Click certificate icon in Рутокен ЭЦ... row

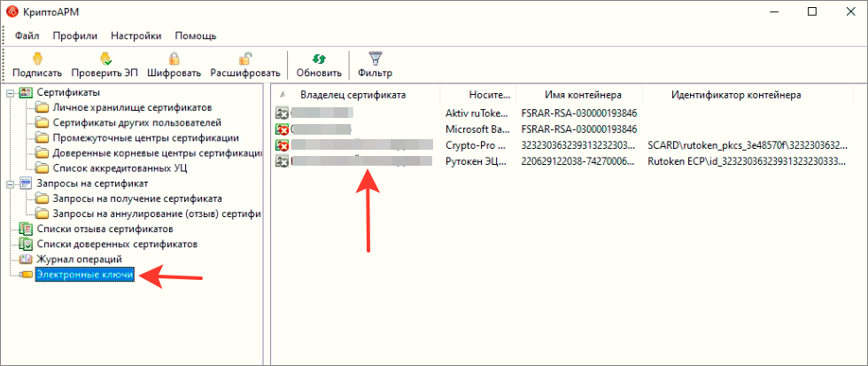283,161
